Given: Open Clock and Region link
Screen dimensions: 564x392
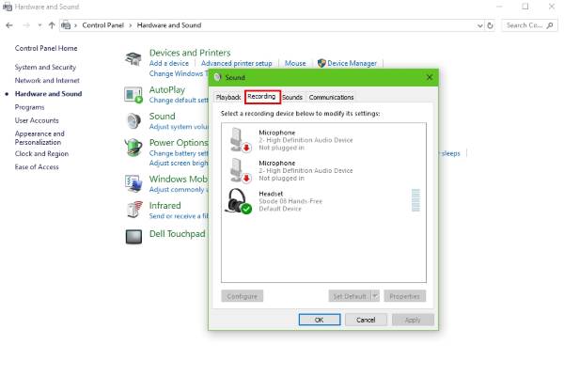Looking at the screenshot, I should point(41,153).
